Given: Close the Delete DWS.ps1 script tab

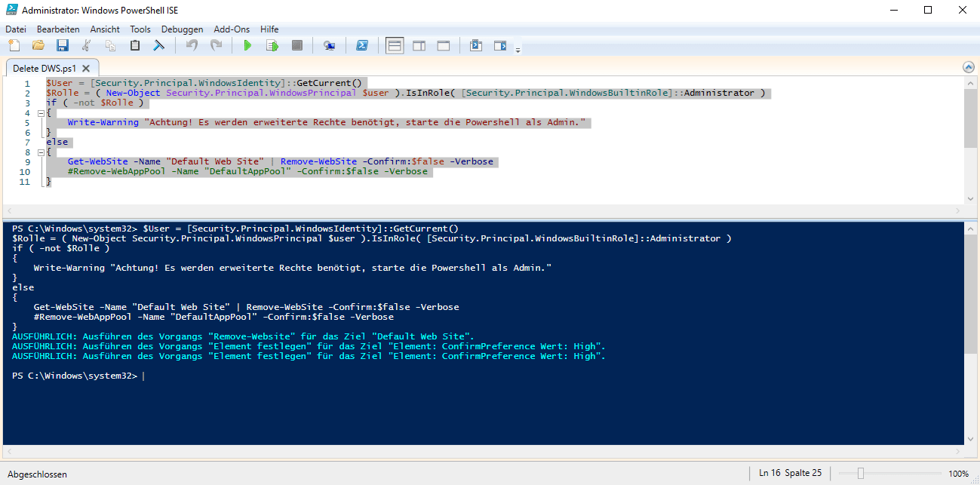Looking at the screenshot, I should coord(87,68).
